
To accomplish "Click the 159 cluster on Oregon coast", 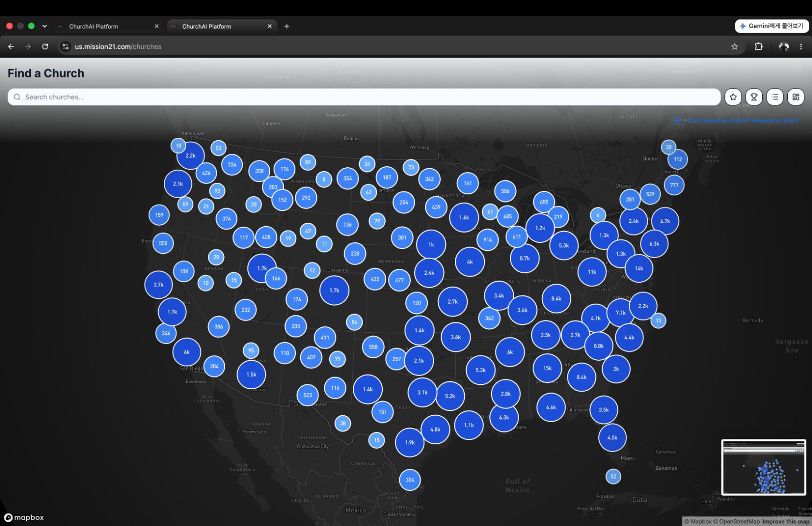I will 159,215.
